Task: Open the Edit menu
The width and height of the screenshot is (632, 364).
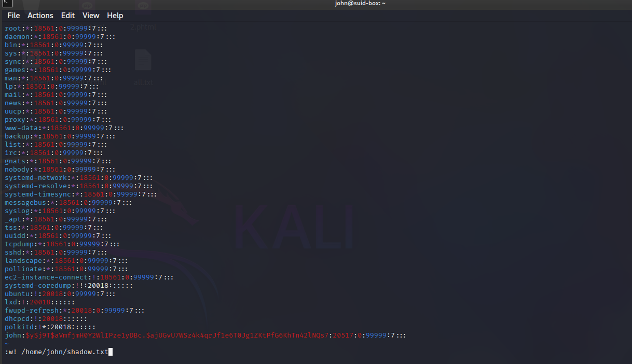Action: tap(68, 16)
